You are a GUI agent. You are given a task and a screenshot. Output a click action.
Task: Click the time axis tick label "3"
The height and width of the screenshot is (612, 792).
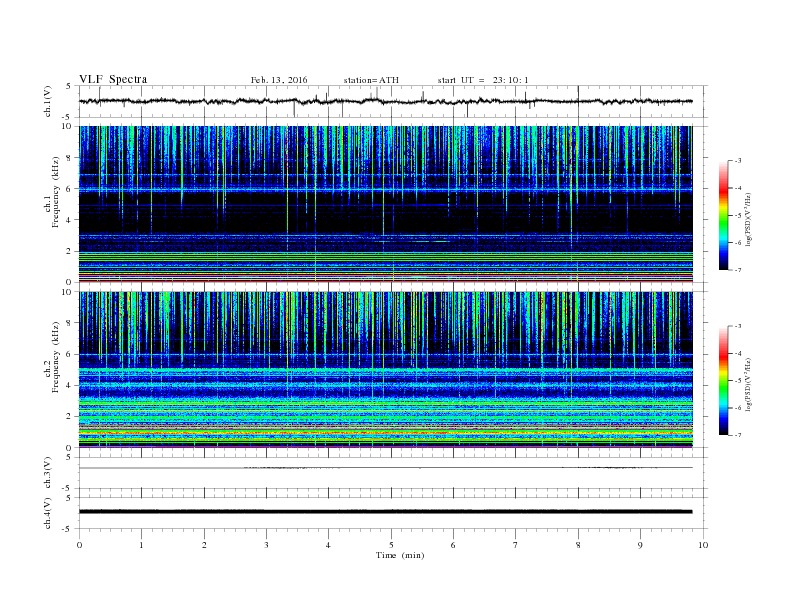(266, 545)
